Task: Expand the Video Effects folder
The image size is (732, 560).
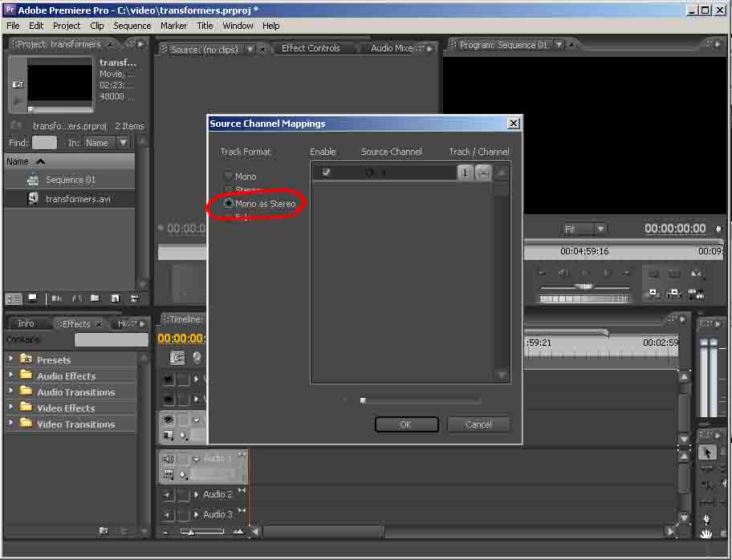Action: (10, 407)
